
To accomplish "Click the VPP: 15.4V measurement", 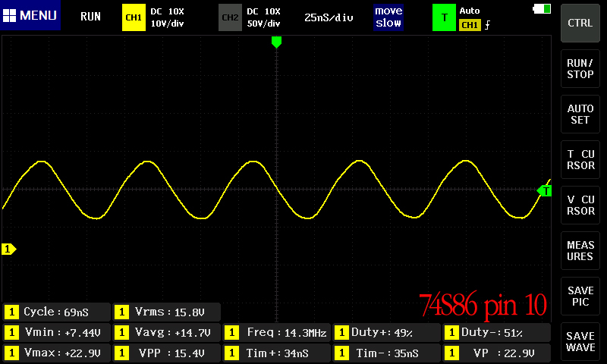I will click(x=167, y=353).
